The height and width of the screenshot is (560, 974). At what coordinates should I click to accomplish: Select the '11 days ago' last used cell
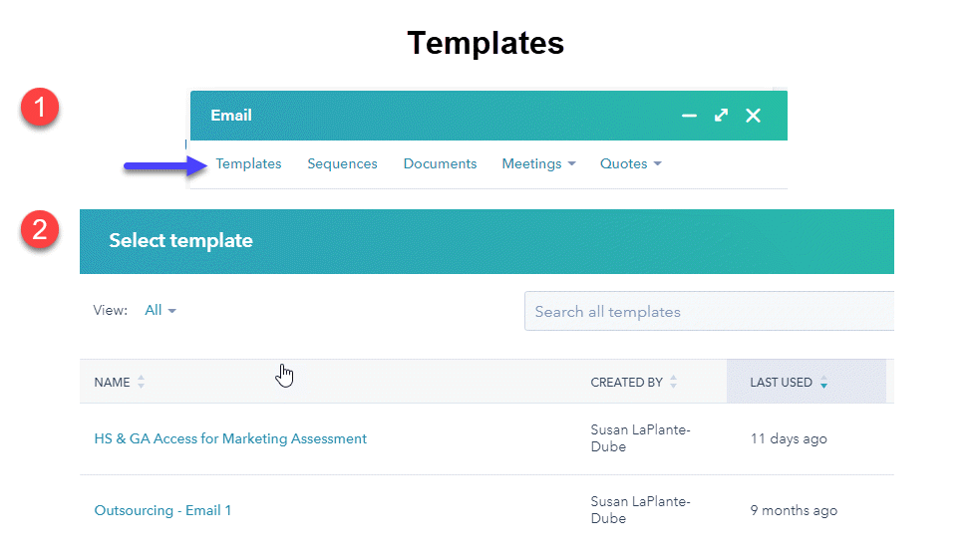(x=789, y=439)
